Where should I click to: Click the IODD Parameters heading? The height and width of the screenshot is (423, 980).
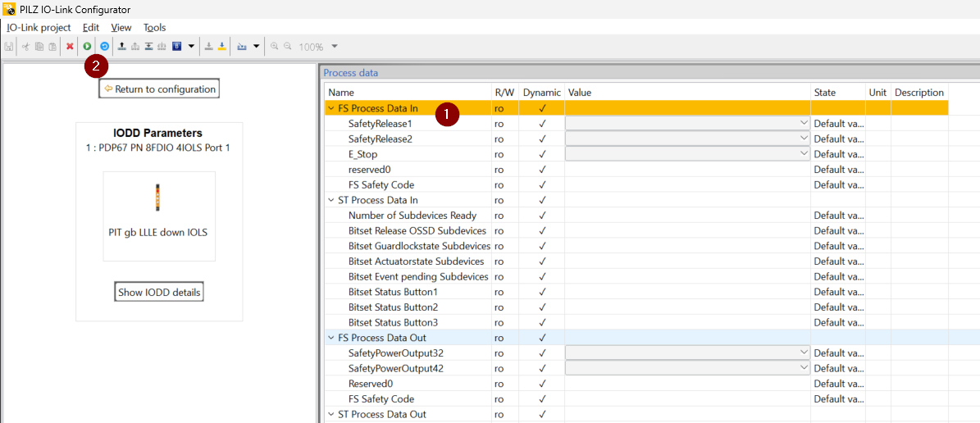157,133
